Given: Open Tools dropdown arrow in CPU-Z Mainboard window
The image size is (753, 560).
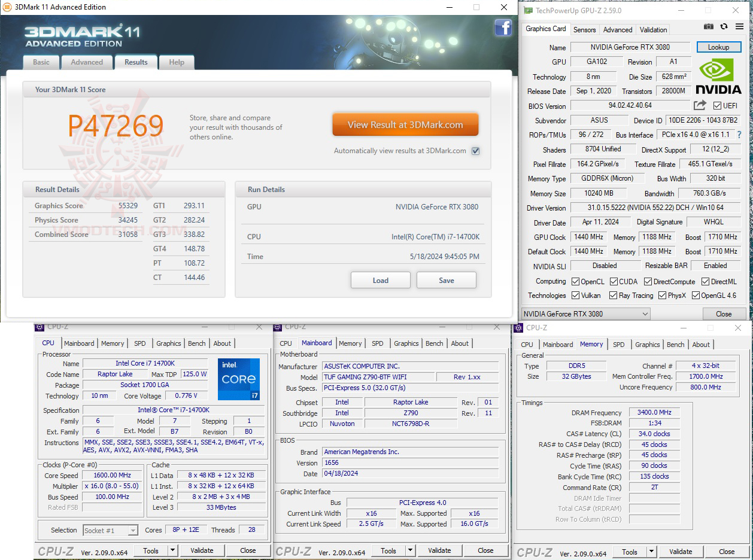Looking at the screenshot, I should (x=410, y=550).
